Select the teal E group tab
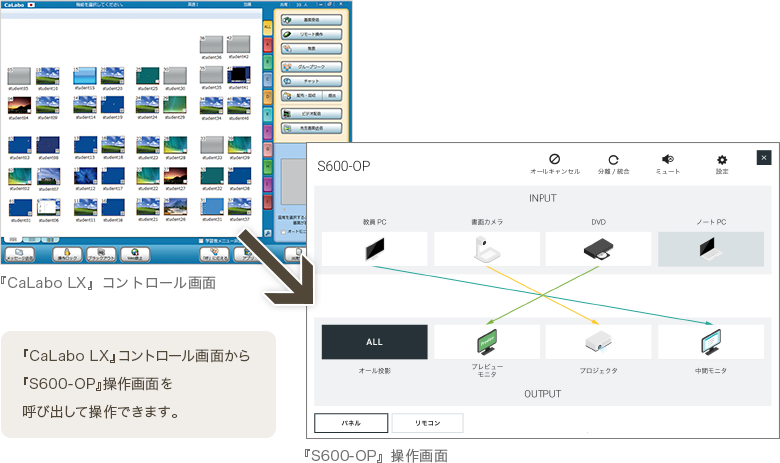Viewport: 780px width, 463px height. pos(268,114)
